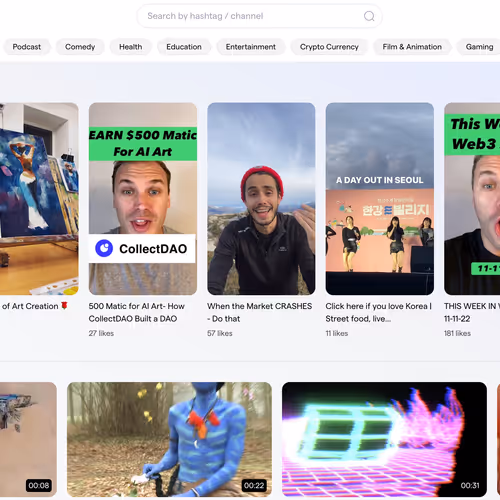Open the This Week Web3 video thumbnail
This screenshot has height=500, width=500.
[472, 199]
